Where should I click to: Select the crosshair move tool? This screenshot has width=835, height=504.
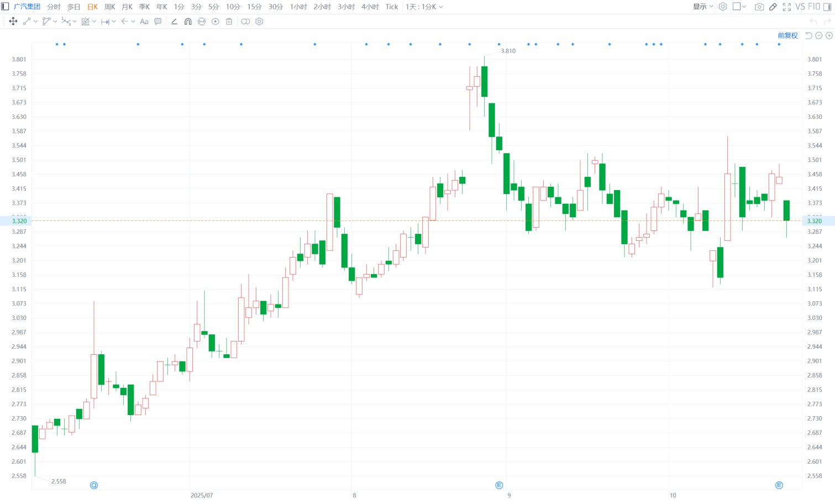13,22
